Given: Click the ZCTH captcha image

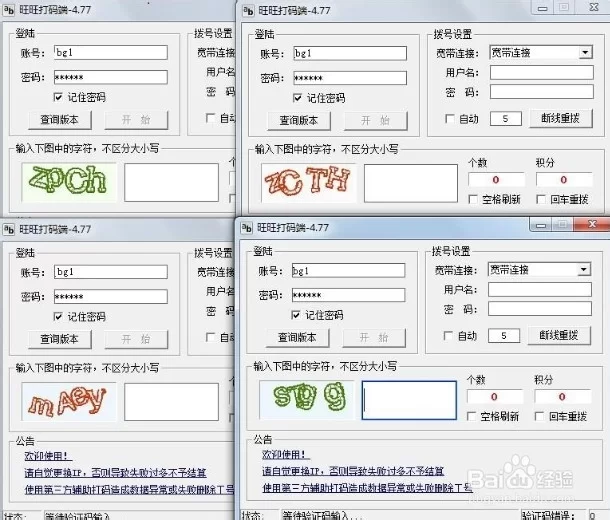Looking at the screenshot, I should pyautogui.click(x=306, y=181).
